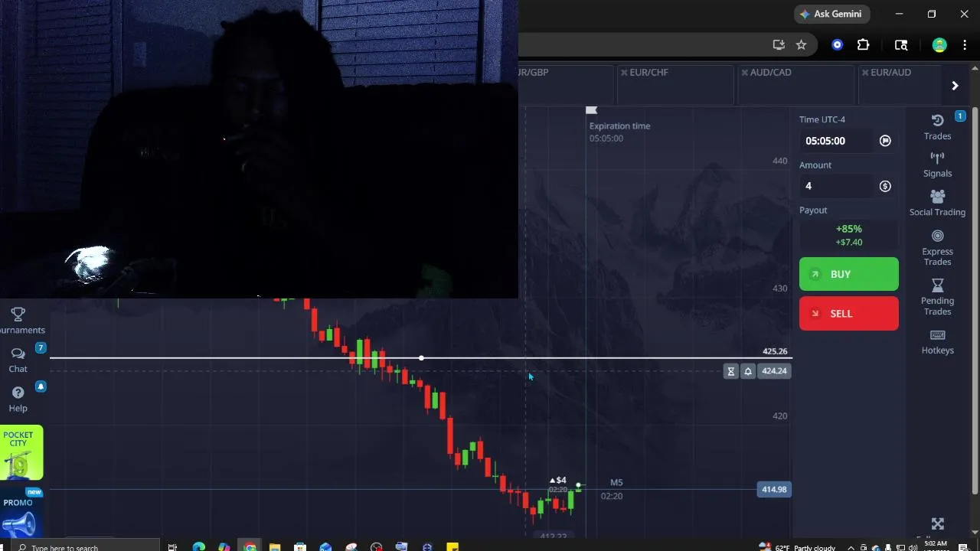Image resolution: width=980 pixels, height=551 pixels.
Task: Click the clock icon beside expiration time
Action: click(885, 141)
